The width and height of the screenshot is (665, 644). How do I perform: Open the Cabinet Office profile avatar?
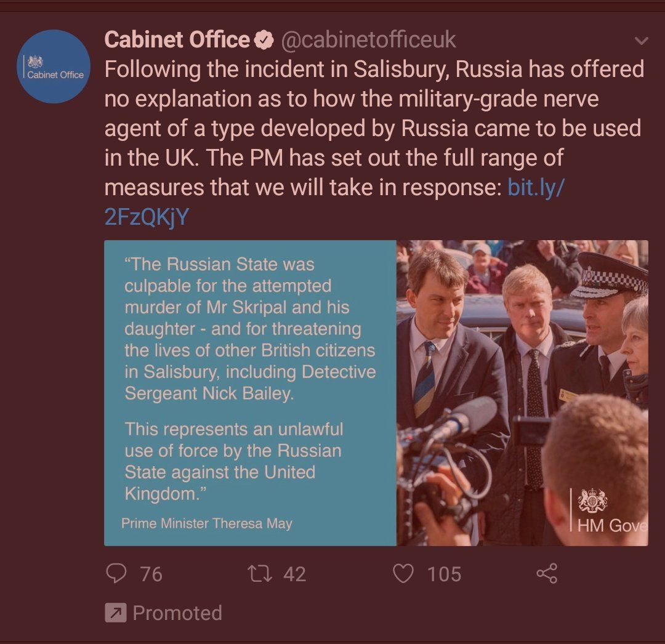tap(54, 66)
